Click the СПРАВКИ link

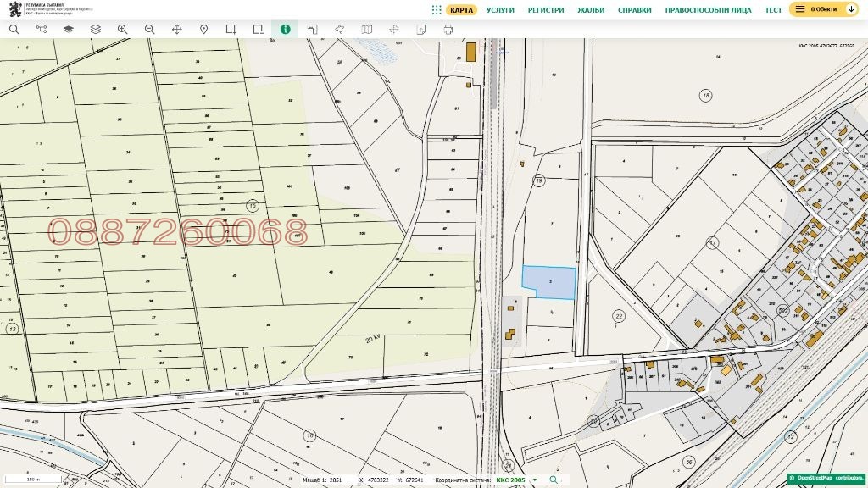tap(635, 10)
